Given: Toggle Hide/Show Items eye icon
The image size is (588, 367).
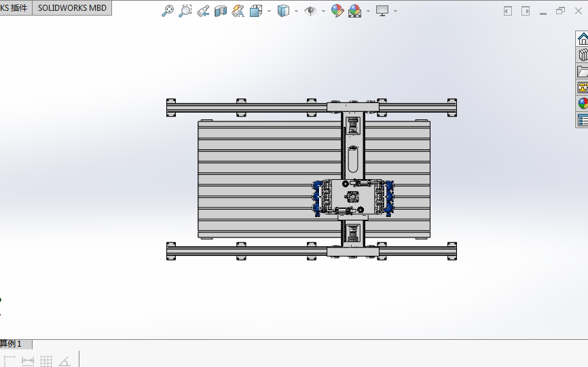Looking at the screenshot, I should tap(310, 11).
